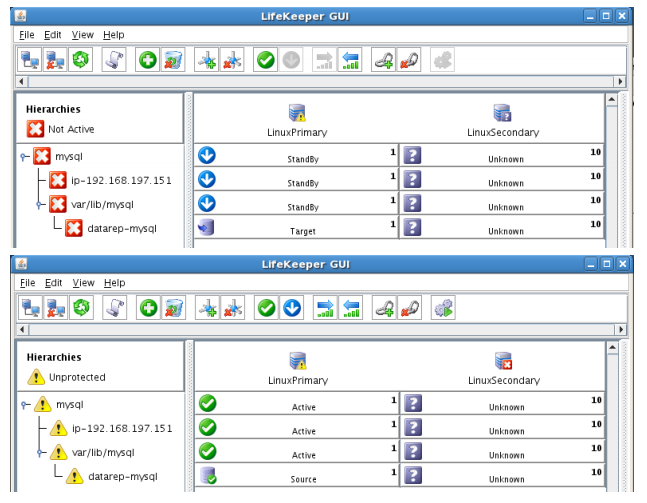The height and width of the screenshot is (503, 647).
Task: Click Out of Service blue arrow, bottom toolbar
Action: [292, 308]
